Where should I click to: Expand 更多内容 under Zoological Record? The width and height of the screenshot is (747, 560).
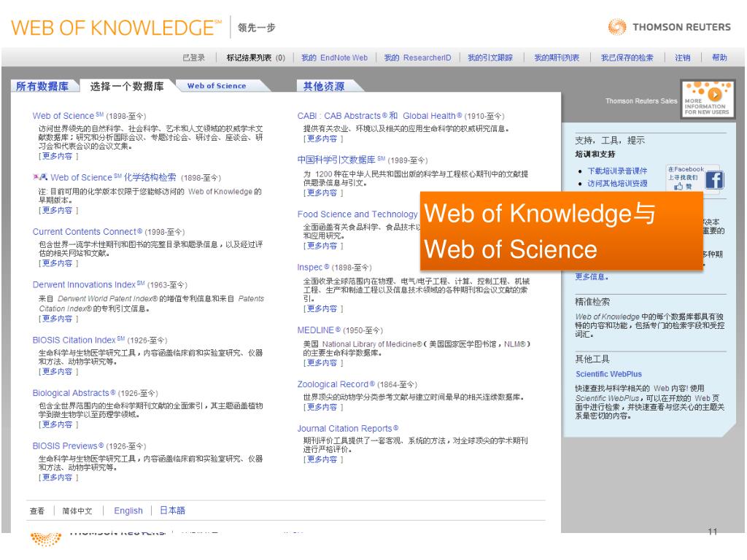(322, 407)
